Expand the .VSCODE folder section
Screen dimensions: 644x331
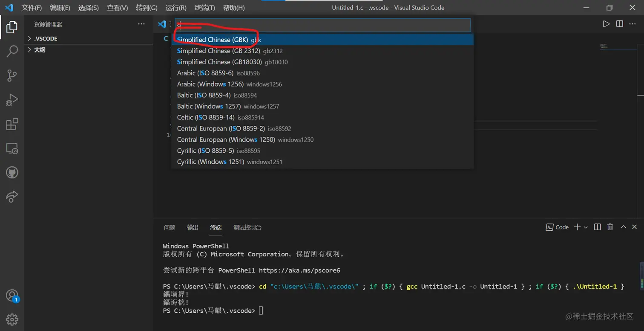click(89, 38)
